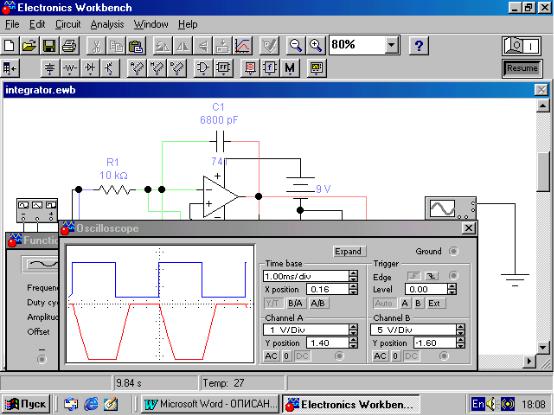Click the trigger Level value field
Viewport: 554px width, 415px height.
click(x=426, y=289)
